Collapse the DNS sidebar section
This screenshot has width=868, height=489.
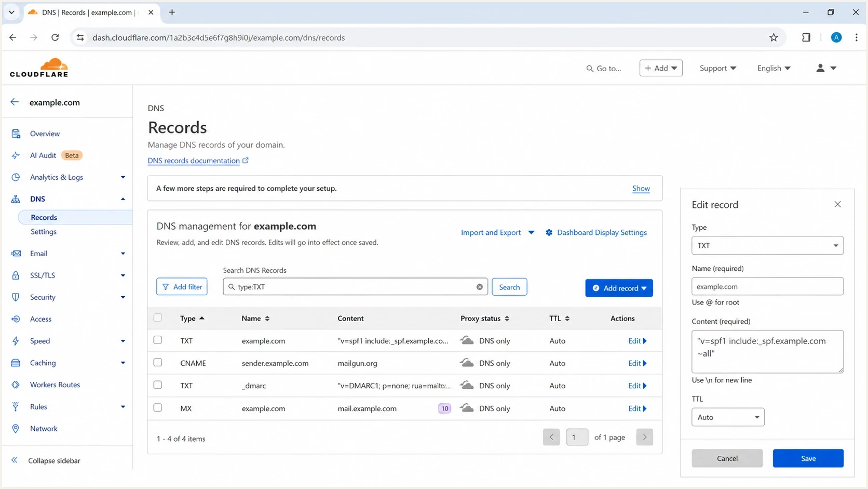pos(123,199)
